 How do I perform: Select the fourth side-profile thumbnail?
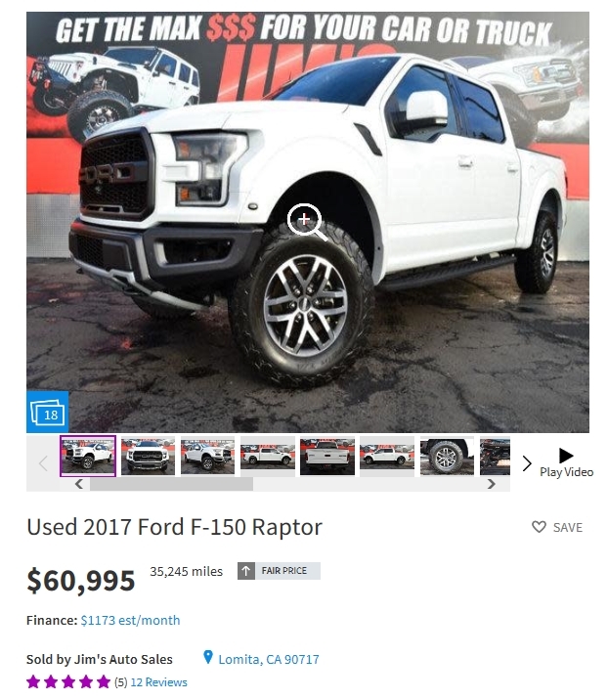[x=268, y=457]
